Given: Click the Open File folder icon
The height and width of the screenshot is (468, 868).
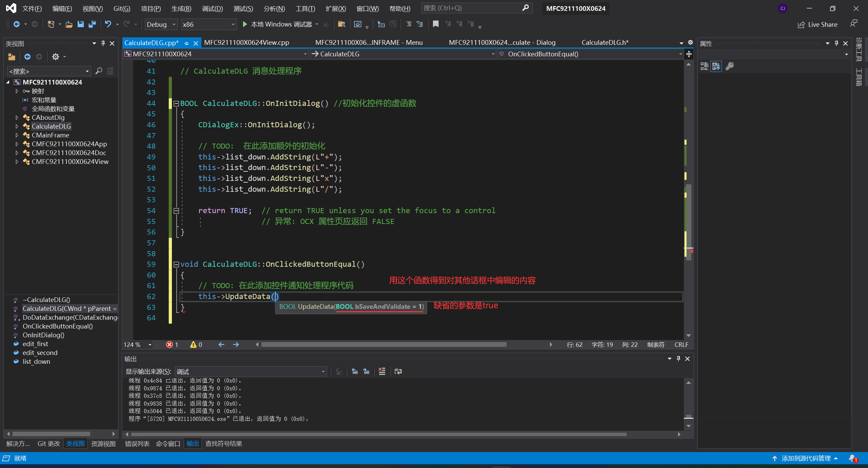Looking at the screenshot, I should tap(69, 24).
